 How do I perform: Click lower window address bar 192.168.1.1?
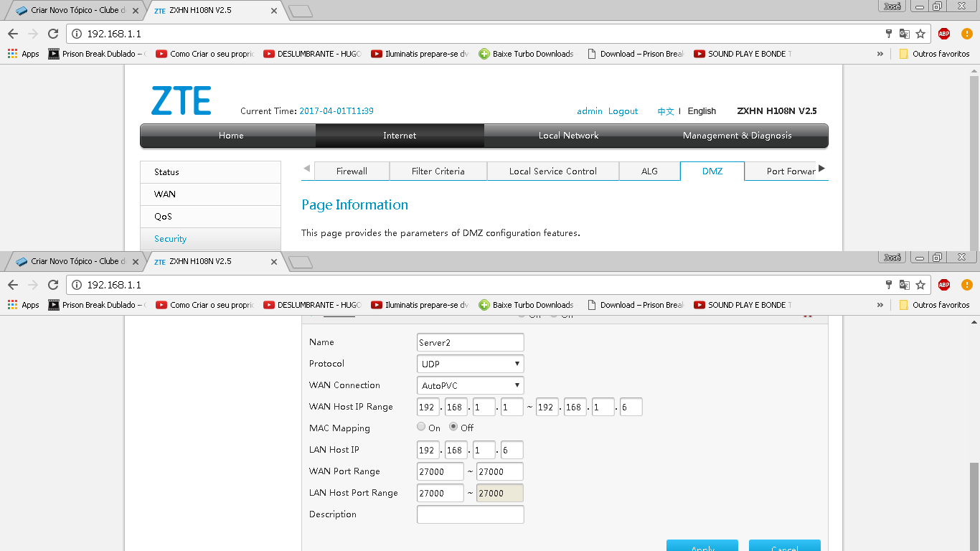point(473,285)
